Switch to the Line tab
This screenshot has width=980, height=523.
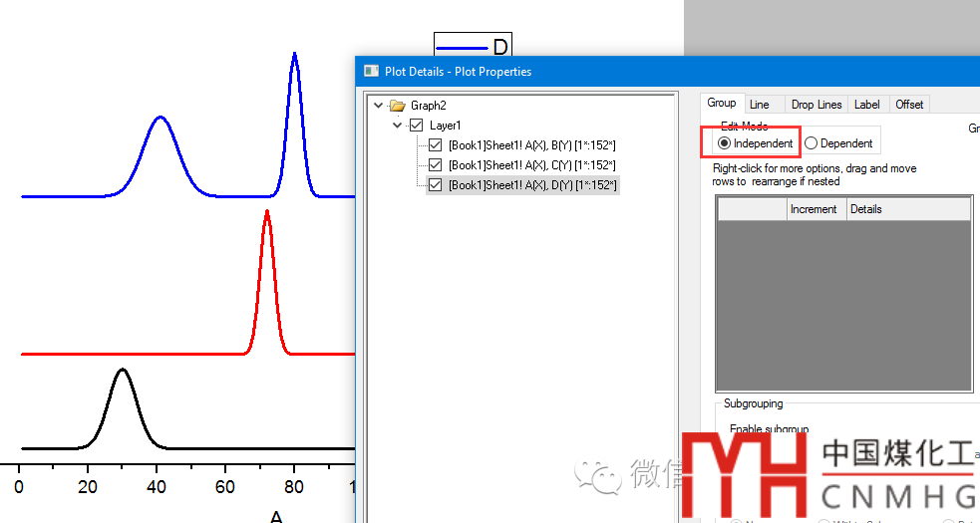pyautogui.click(x=759, y=105)
